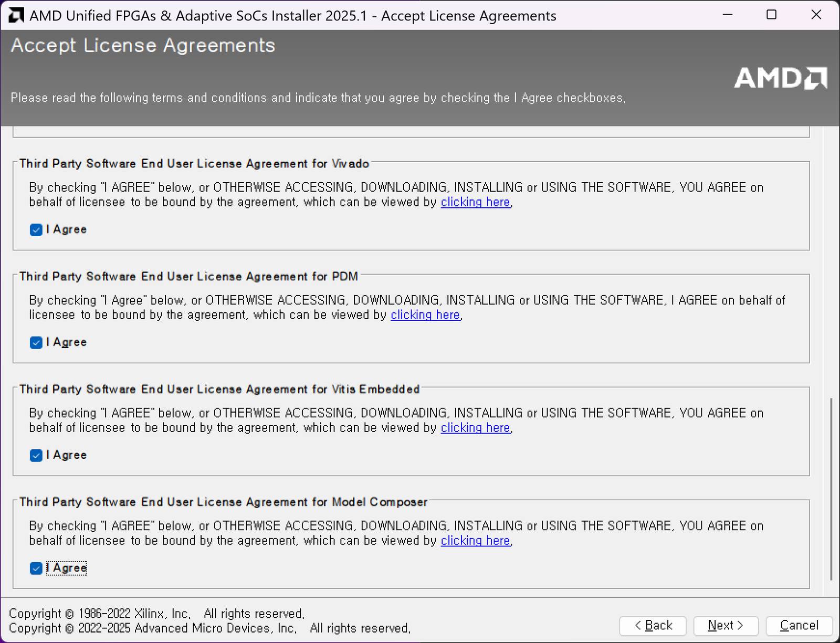Image resolution: width=840 pixels, height=643 pixels.
Task: Uncheck I Agree checkbox for PDM
Action: [x=36, y=343]
